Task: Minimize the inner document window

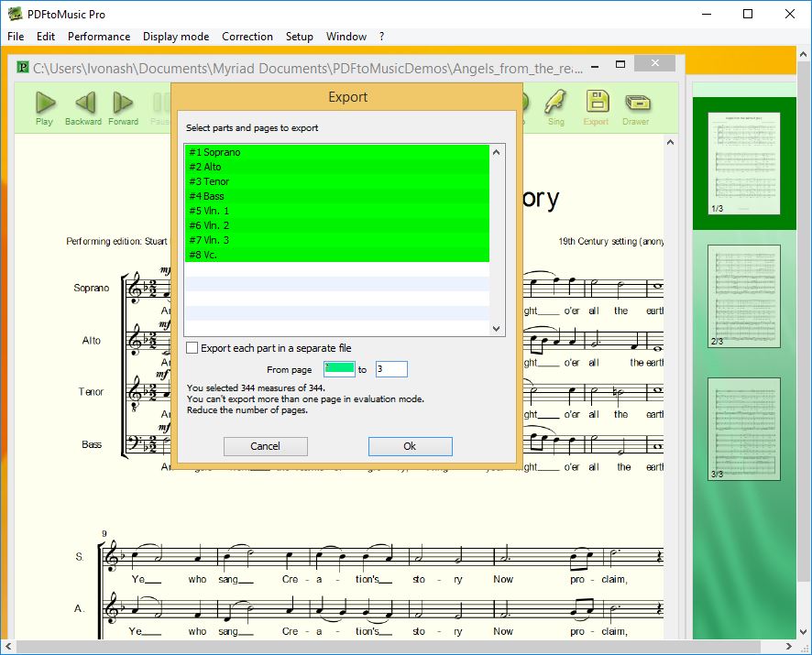Action: tap(596, 66)
